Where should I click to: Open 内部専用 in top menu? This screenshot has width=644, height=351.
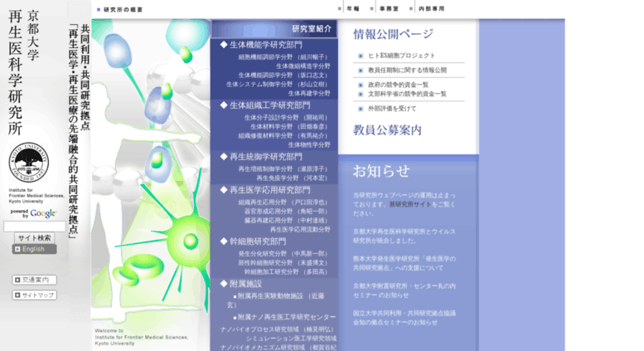(x=431, y=8)
